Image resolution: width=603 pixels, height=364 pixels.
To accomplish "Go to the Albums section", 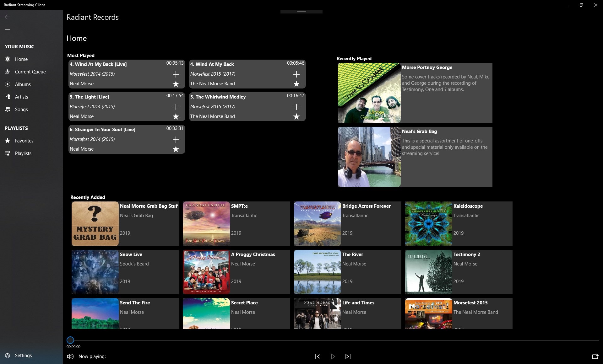I will click(x=23, y=84).
